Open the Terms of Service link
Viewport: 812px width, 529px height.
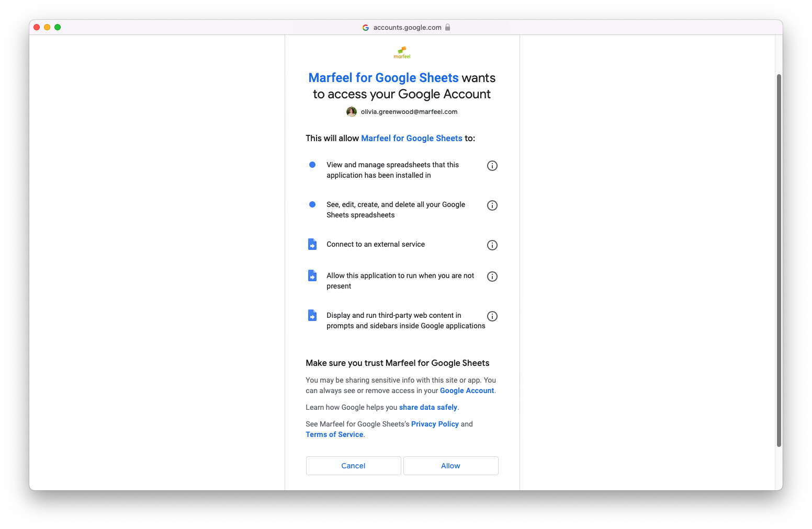click(334, 434)
